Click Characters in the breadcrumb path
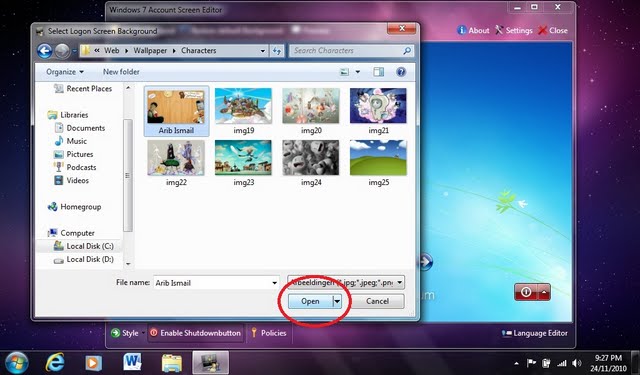Viewport: 640px width, 375px height. (198, 51)
